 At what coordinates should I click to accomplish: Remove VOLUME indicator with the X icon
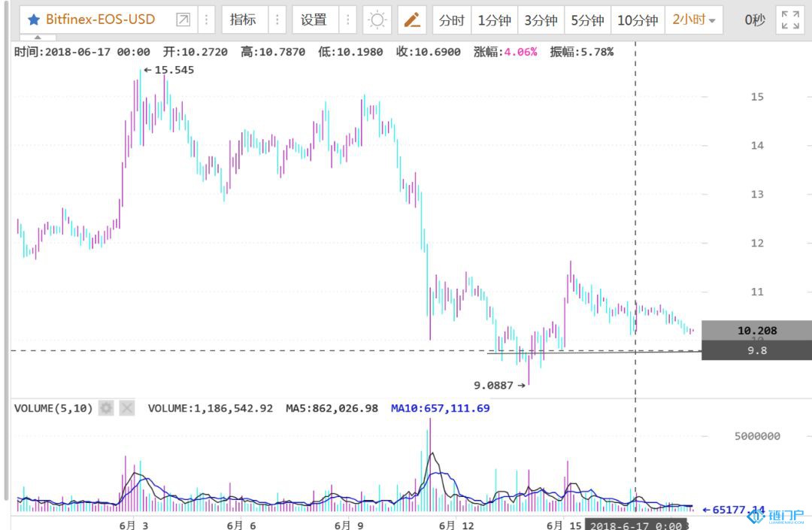[x=127, y=408]
